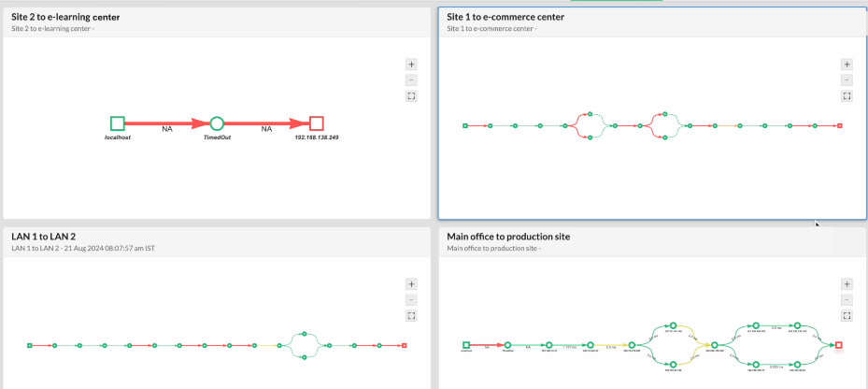Fit Site 1 to e-commerce center map to screen
The width and height of the screenshot is (868, 389).
pyautogui.click(x=847, y=95)
